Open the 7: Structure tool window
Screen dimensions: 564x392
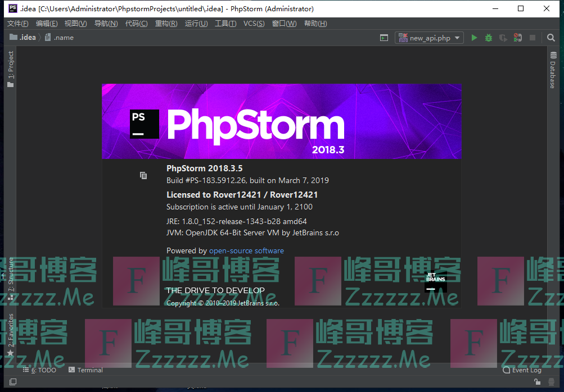[11, 279]
